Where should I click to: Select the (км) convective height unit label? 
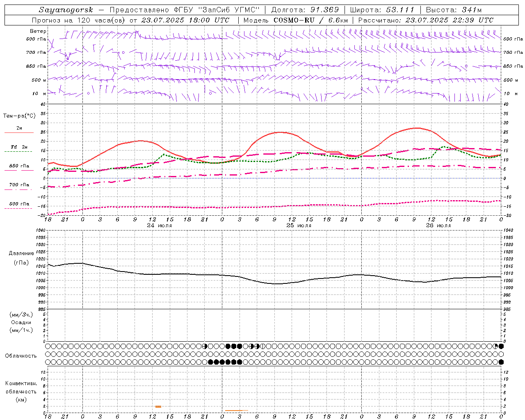point(21,399)
